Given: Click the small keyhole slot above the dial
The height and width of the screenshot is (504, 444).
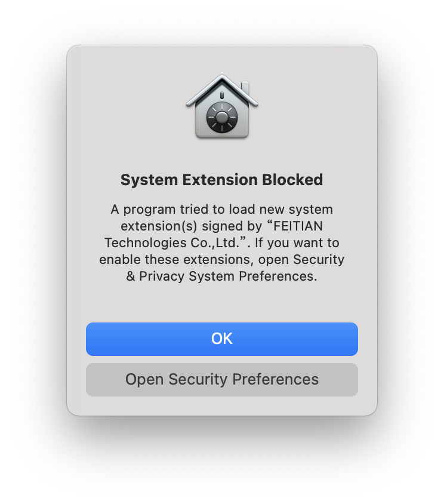Looking at the screenshot, I should 222,95.
